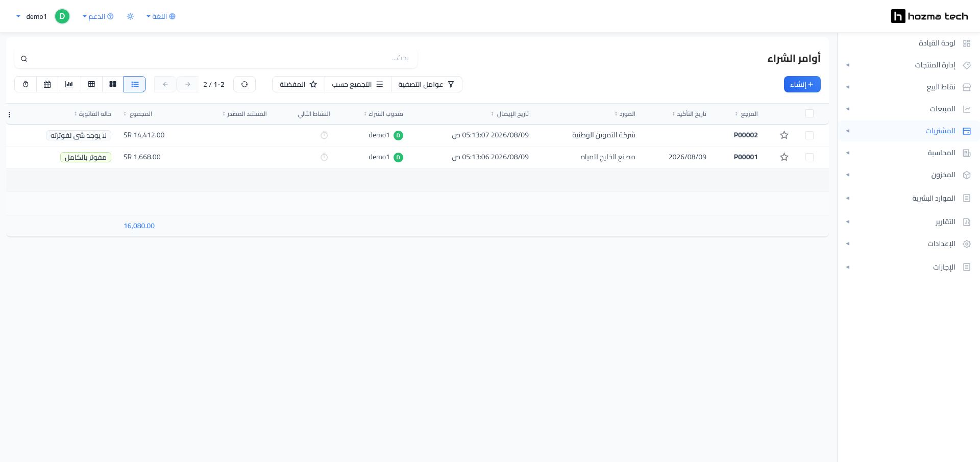Screen dimensions: 980x462
Task: Click the refresh list icon
Action: (x=244, y=84)
